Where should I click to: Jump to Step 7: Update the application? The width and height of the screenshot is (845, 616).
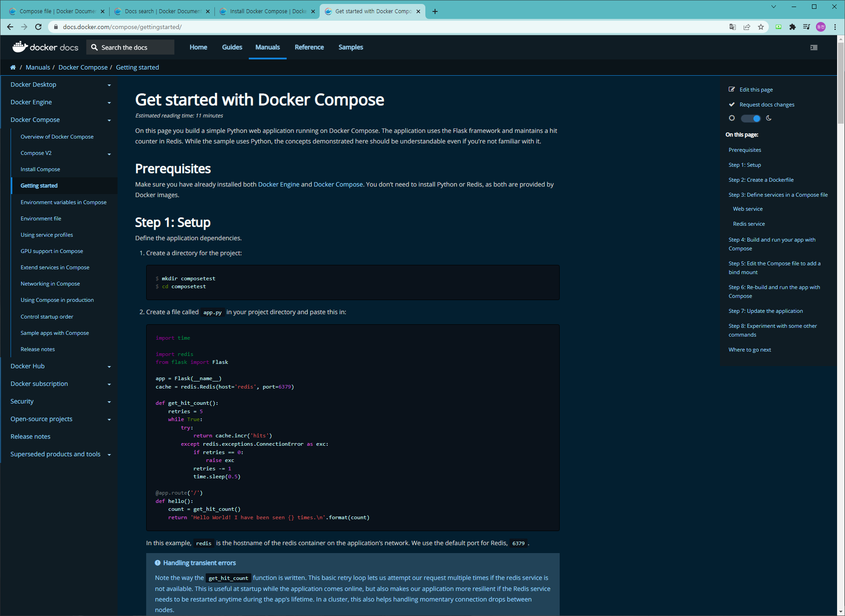(765, 311)
